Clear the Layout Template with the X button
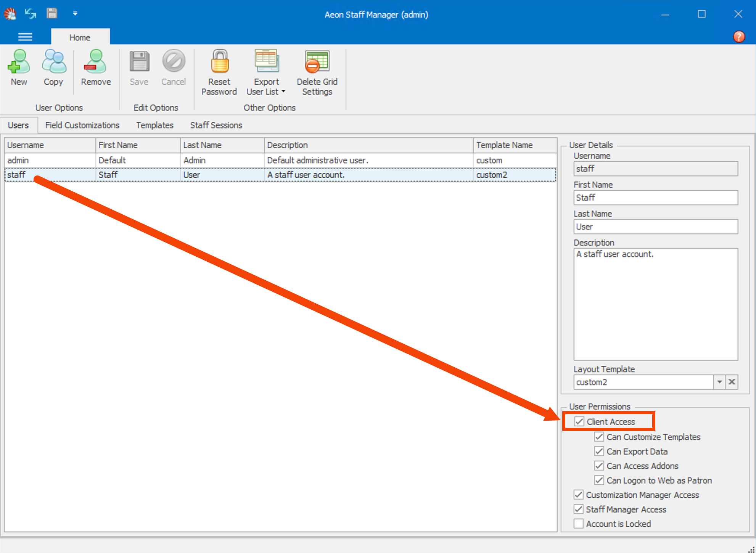The width and height of the screenshot is (756, 553). coord(732,382)
